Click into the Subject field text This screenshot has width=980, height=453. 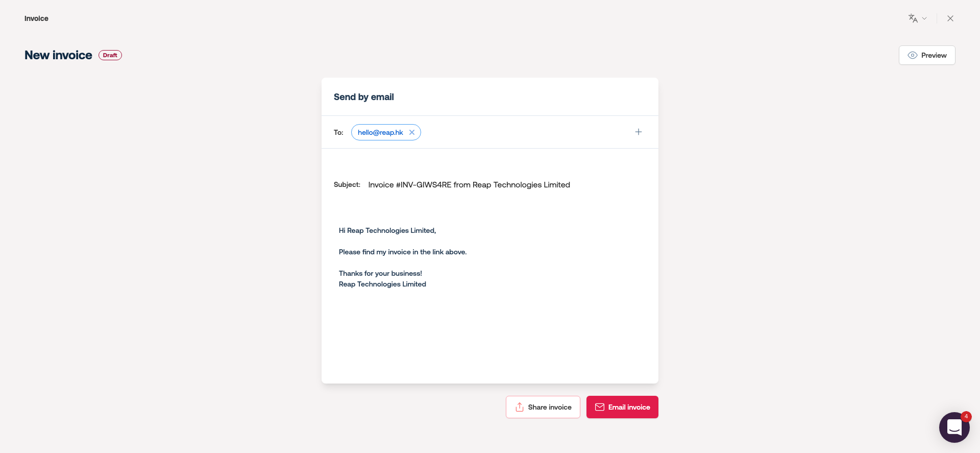pyautogui.click(x=469, y=185)
